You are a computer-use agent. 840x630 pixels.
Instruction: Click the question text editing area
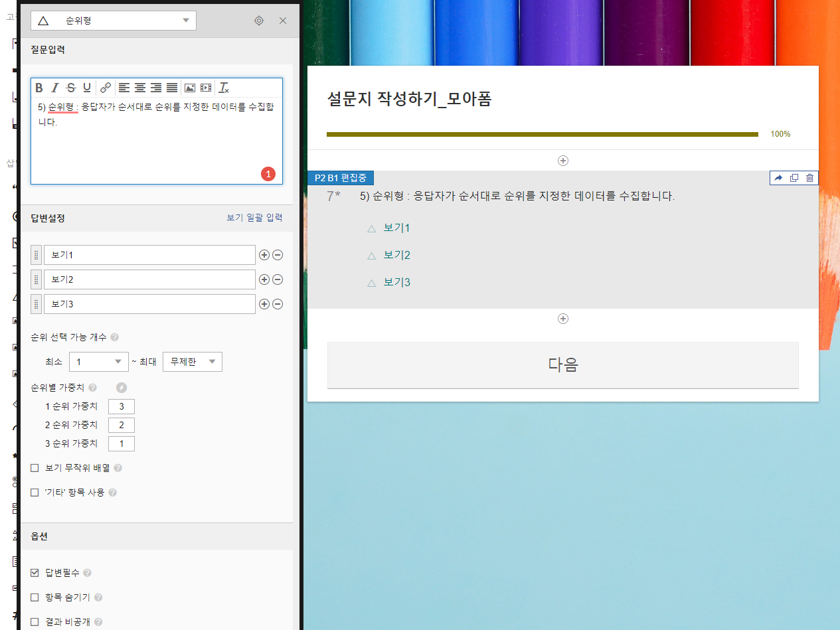157,140
